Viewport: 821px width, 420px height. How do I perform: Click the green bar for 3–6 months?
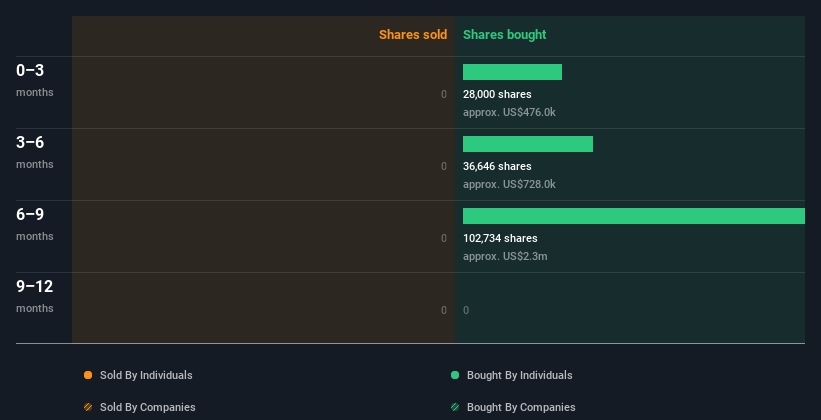click(528, 144)
